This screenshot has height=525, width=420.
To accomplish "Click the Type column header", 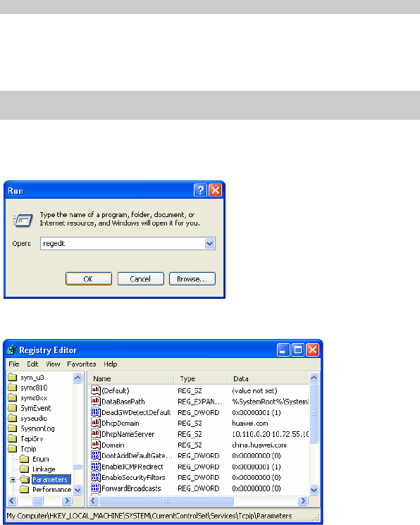I will tap(201, 378).
